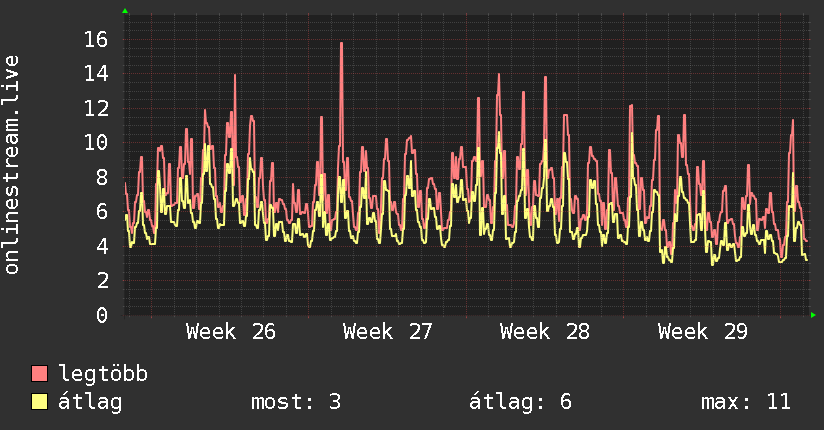Click the yellow átlag legend swatch
Image resolution: width=824 pixels, height=430 pixels.
39,401
